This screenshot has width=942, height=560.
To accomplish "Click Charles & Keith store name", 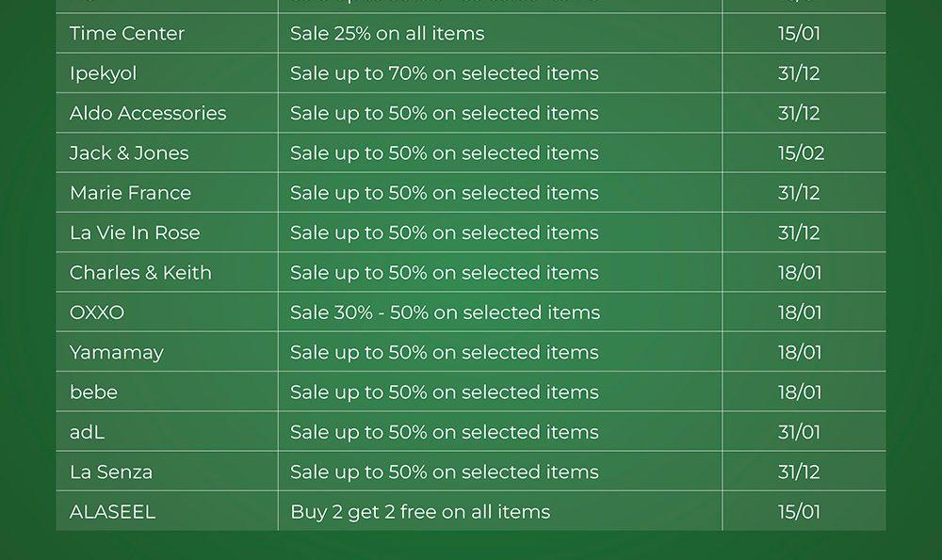I will pos(140,273).
